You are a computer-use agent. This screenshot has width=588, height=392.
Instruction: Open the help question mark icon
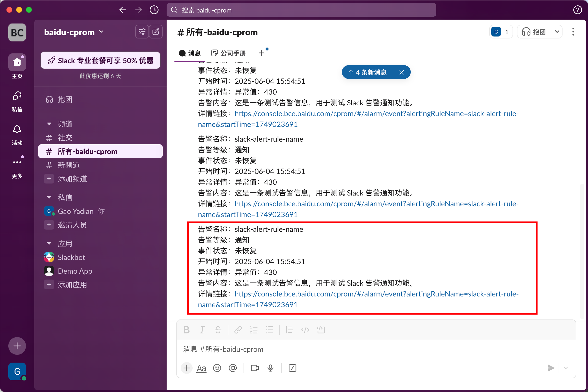577,10
